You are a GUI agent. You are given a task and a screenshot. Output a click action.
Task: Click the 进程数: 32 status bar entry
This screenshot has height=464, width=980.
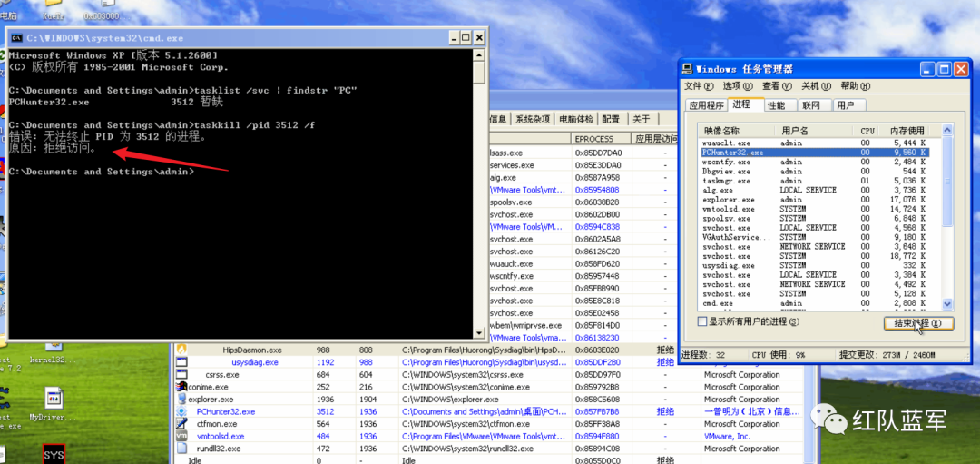[x=702, y=355]
